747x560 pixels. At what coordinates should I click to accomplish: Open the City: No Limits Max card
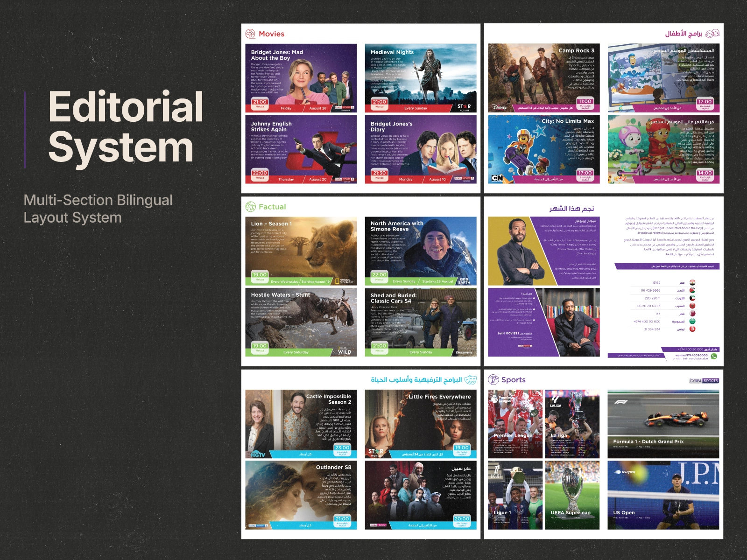[544, 149]
